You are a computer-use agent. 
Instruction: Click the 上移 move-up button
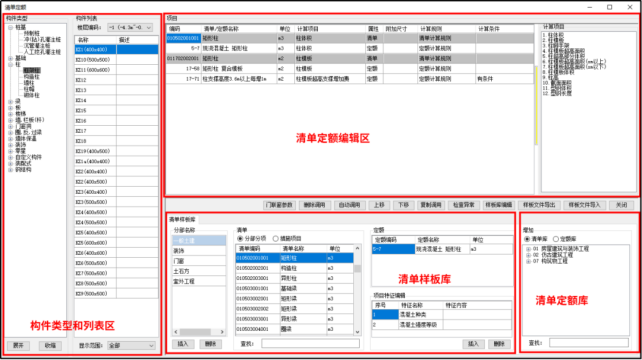(379, 205)
